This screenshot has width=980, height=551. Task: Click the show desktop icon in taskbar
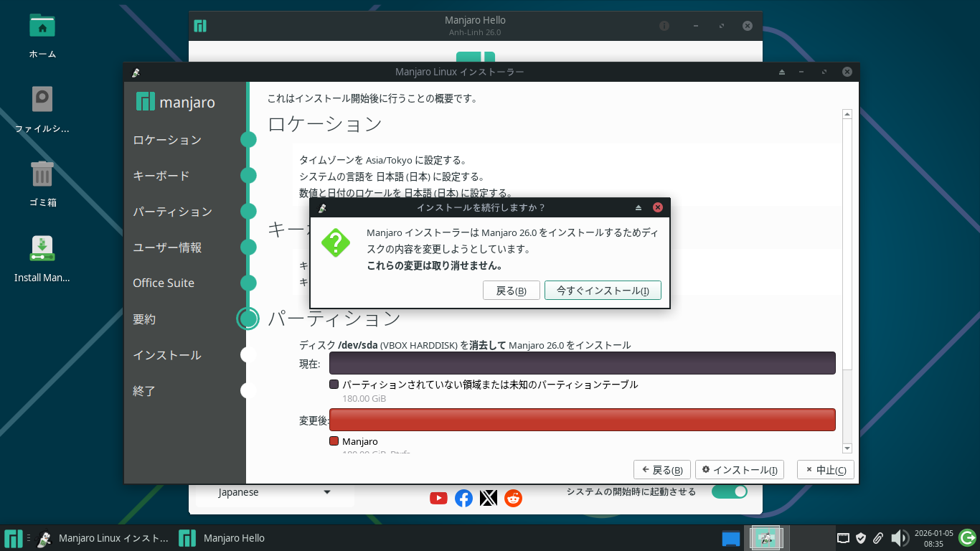[730, 538]
